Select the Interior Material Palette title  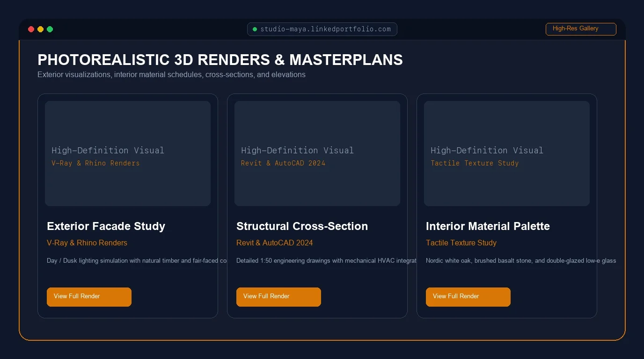click(x=488, y=226)
